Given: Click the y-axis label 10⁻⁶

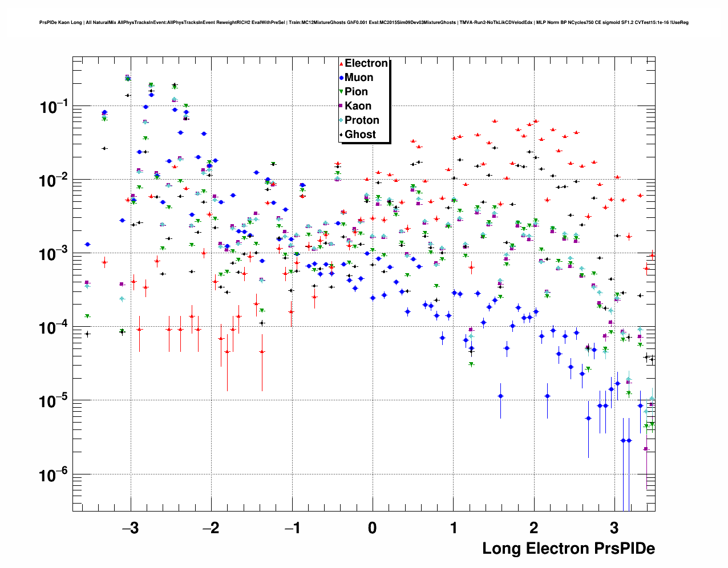Looking at the screenshot, I should pos(53,474).
